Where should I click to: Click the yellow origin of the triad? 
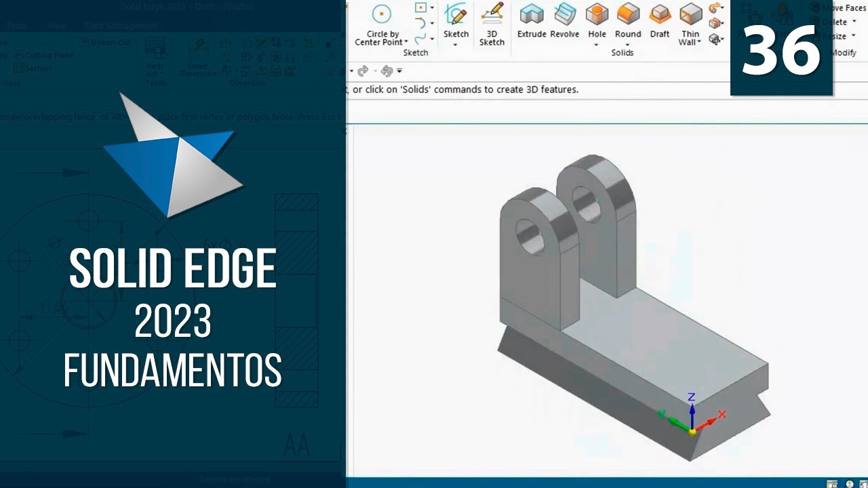(692, 431)
